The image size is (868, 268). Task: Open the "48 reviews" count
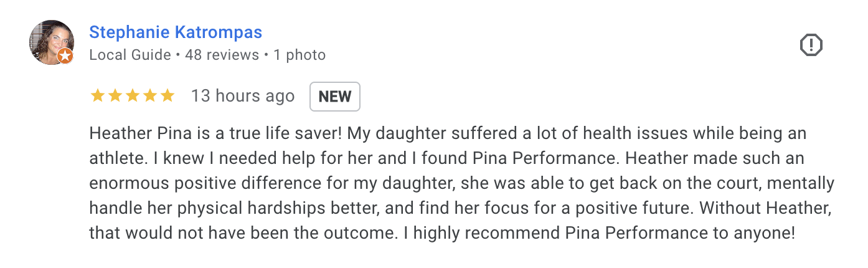click(222, 55)
